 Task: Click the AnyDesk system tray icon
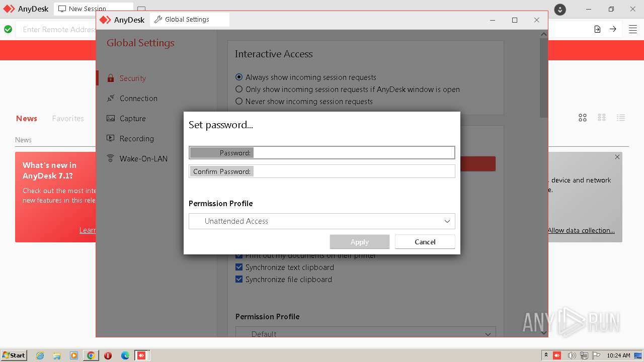[x=557, y=355]
